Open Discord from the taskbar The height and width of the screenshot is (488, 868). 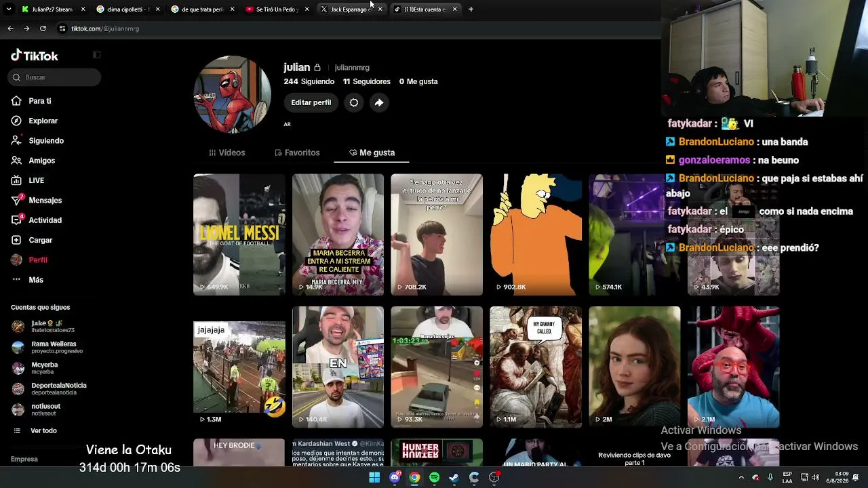pyautogui.click(x=395, y=477)
